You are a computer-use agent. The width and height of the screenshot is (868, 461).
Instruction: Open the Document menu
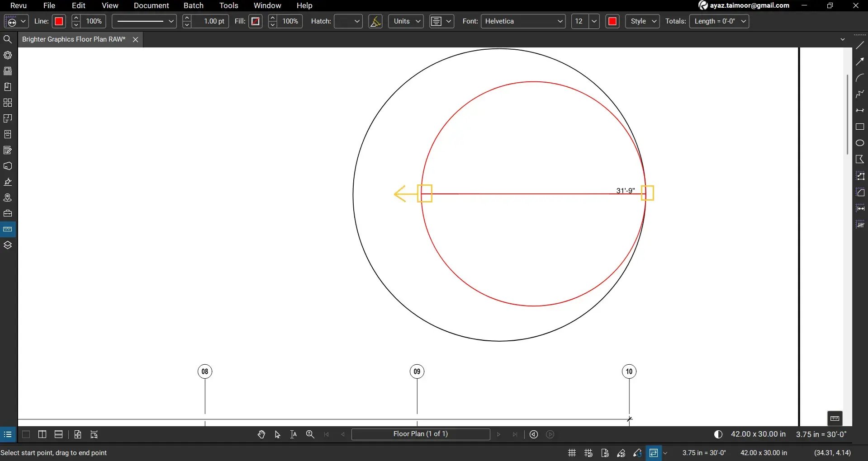(x=151, y=5)
